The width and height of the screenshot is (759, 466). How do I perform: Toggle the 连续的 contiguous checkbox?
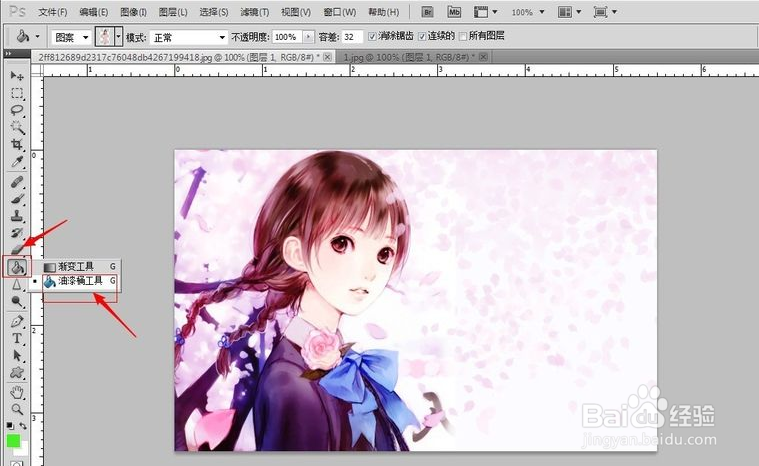click(422, 36)
